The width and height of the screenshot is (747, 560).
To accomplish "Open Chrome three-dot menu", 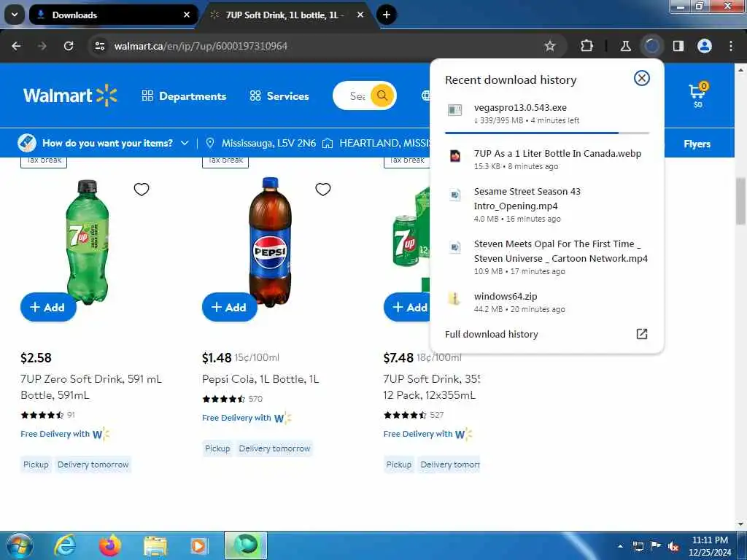I will click(x=731, y=46).
